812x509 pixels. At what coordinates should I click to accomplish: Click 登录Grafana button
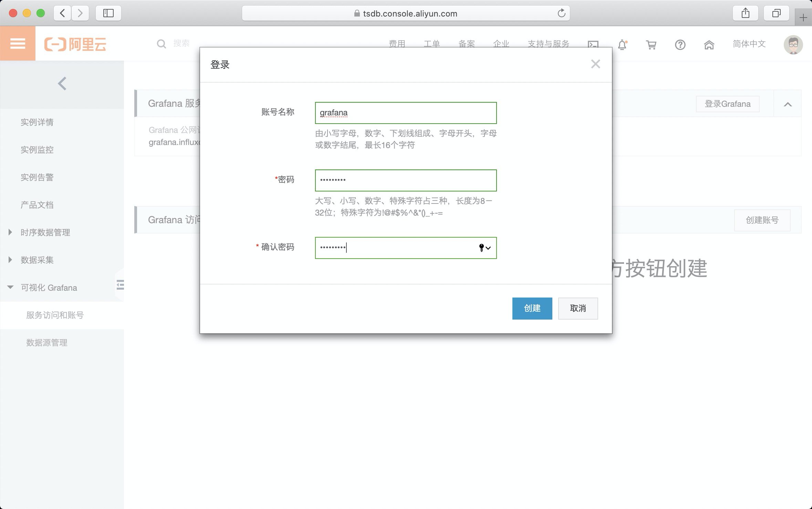[727, 104]
